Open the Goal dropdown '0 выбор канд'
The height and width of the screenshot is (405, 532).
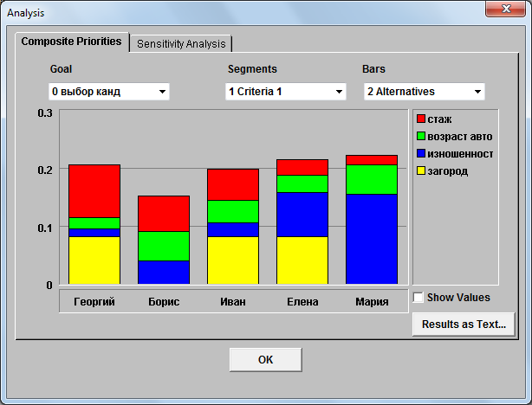pos(109,92)
